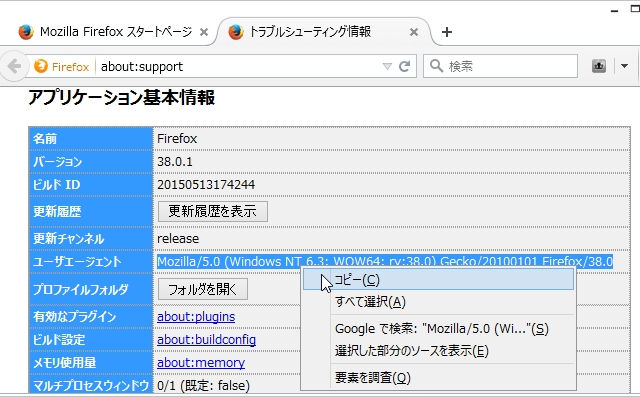This screenshot has height=397, width=640.
Task: Reload the page with the refresh icon
Action: tap(404, 66)
